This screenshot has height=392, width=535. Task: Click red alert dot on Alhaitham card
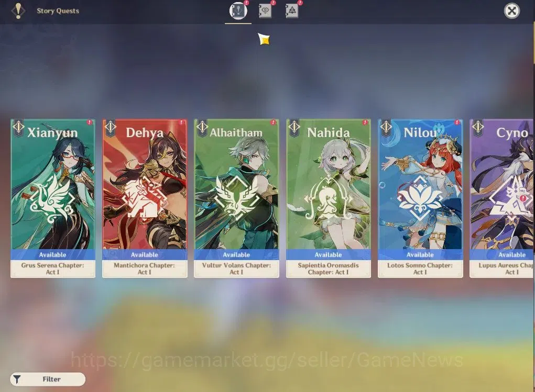[x=273, y=122]
